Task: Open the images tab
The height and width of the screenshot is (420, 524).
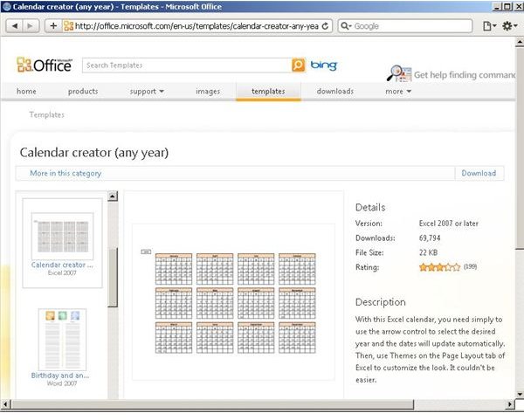Action: (x=208, y=91)
